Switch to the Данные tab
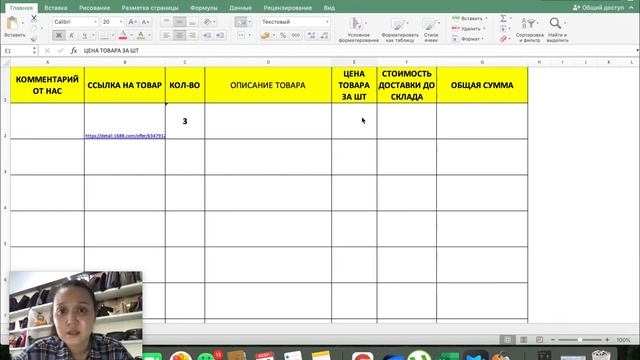 pyautogui.click(x=240, y=8)
